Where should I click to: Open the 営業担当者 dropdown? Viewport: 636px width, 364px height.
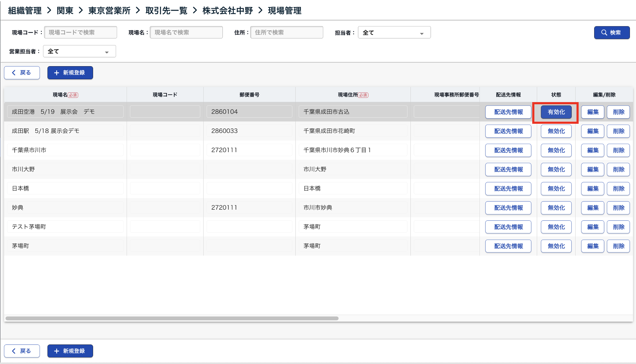click(x=79, y=52)
